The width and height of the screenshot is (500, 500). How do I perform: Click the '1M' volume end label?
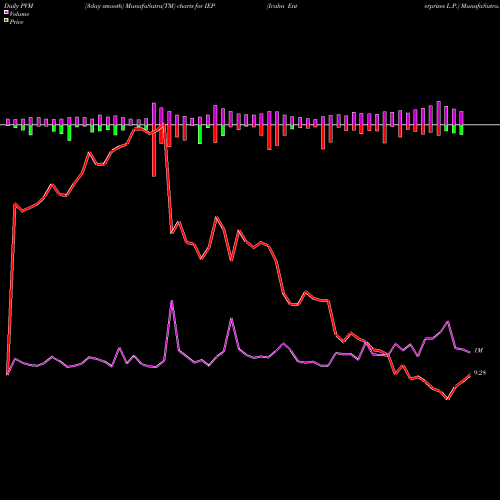click(x=478, y=351)
